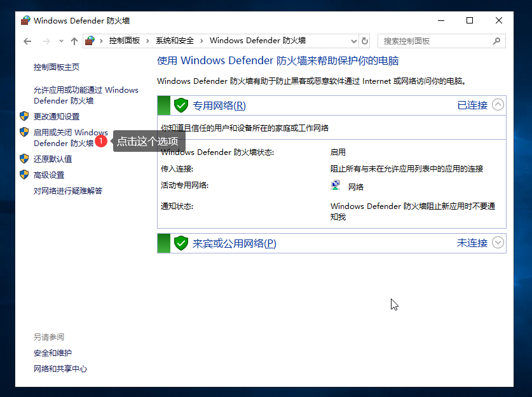
Task: Go up one level with up arrow
Action: [74, 41]
